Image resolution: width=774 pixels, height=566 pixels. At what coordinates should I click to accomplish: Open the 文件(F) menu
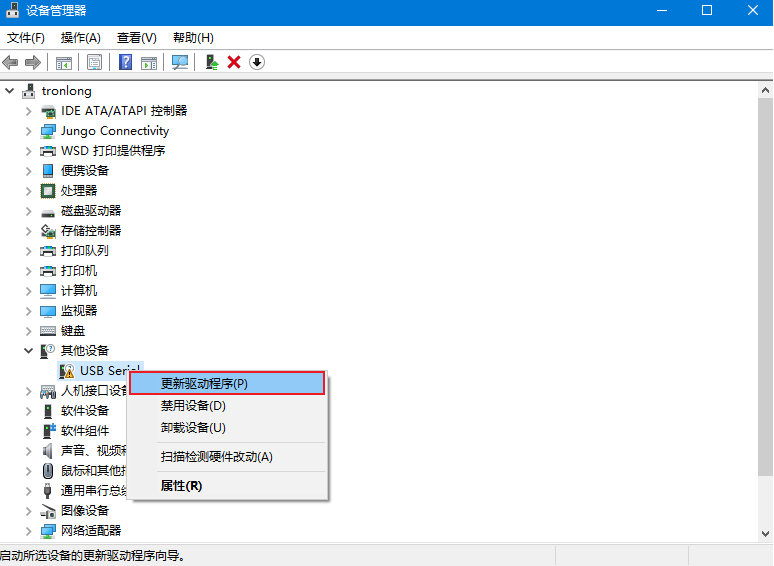[x=25, y=38]
